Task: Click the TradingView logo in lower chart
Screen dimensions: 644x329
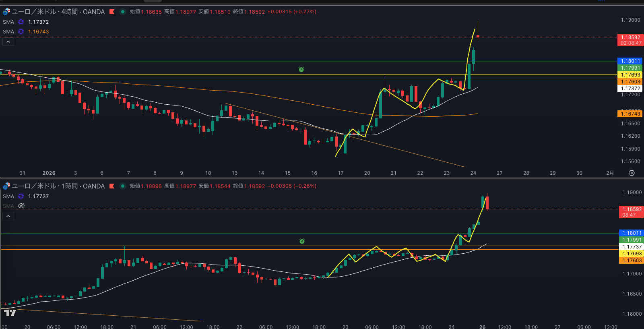Action: pos(10,312)
